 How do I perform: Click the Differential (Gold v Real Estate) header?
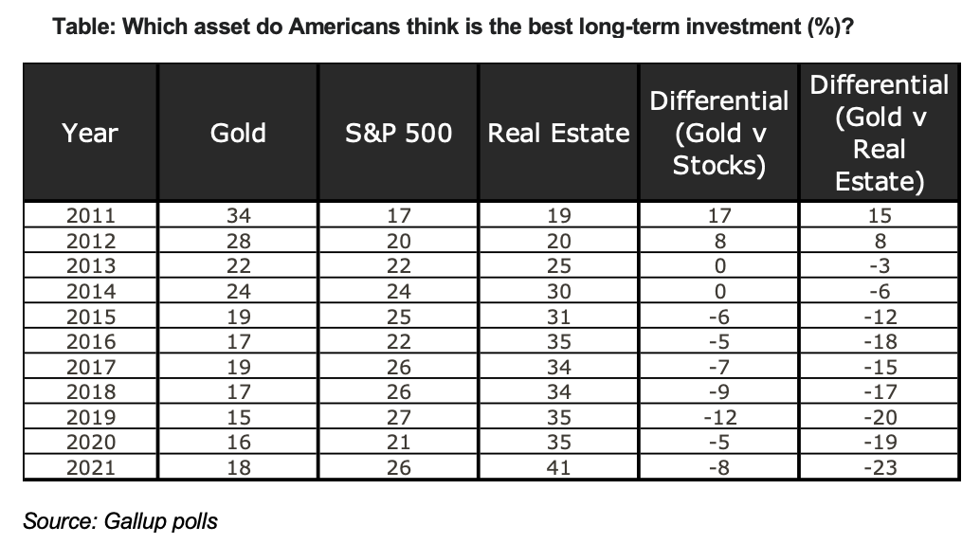click(x=880, y=133)
